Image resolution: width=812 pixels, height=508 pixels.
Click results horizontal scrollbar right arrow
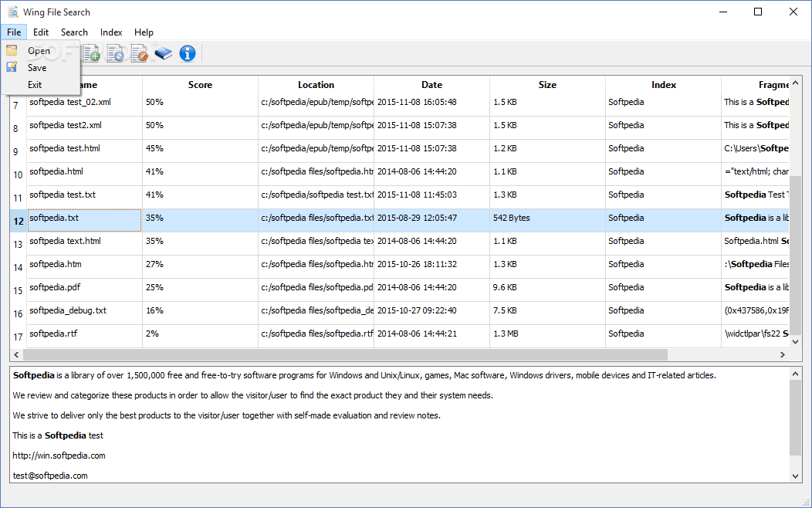[x=783, y=354]
